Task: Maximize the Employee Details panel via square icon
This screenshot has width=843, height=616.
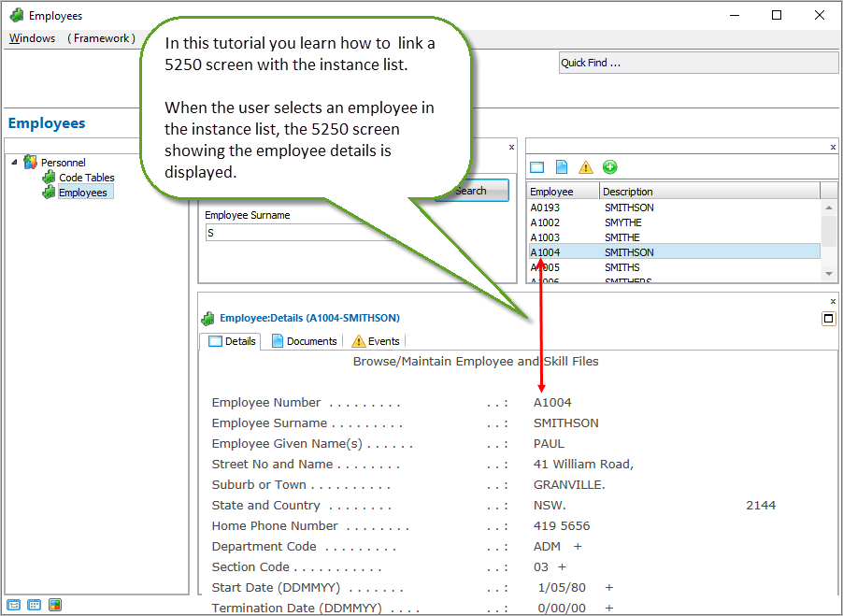Action: 828,319
